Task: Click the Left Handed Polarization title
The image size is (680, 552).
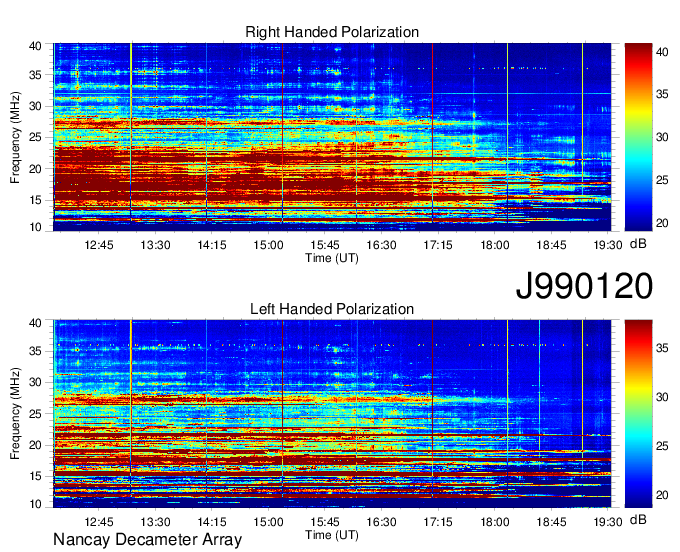Action: (332, 309)
